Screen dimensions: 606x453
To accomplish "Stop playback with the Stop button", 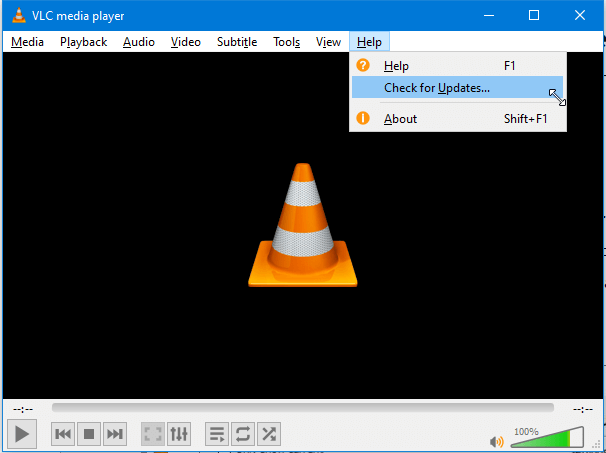I will tap(89, 434).
